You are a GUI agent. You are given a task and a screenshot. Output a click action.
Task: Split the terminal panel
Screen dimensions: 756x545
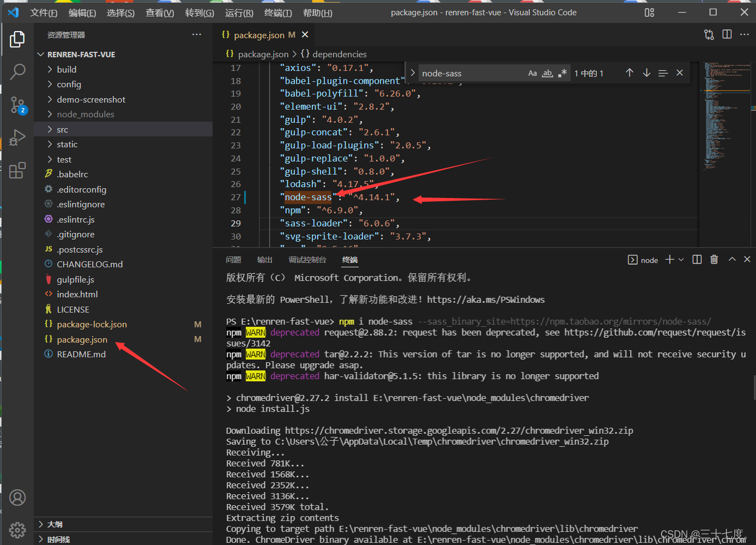[x=697, y=260]
